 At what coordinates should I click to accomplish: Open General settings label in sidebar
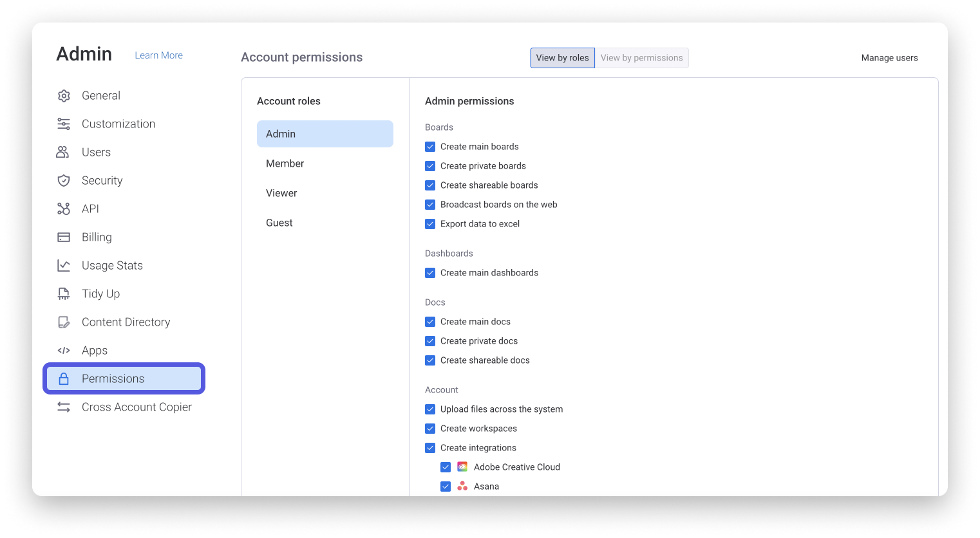pos(101,96)
